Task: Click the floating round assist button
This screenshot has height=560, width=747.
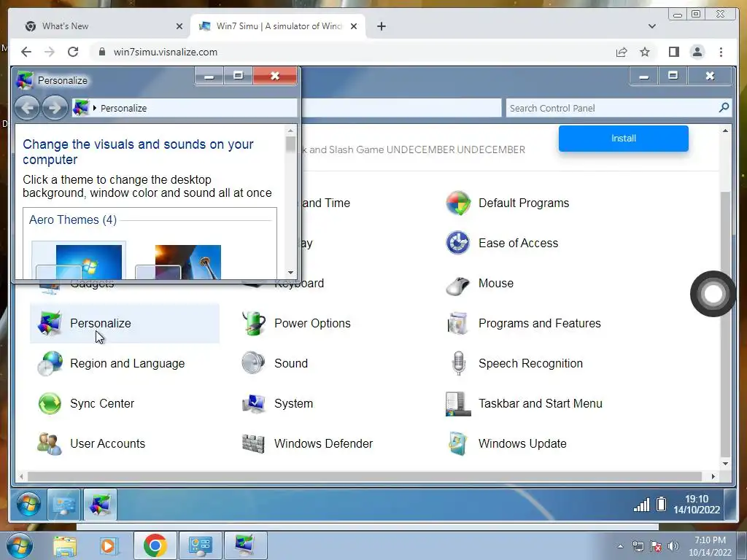Action: 713,294
